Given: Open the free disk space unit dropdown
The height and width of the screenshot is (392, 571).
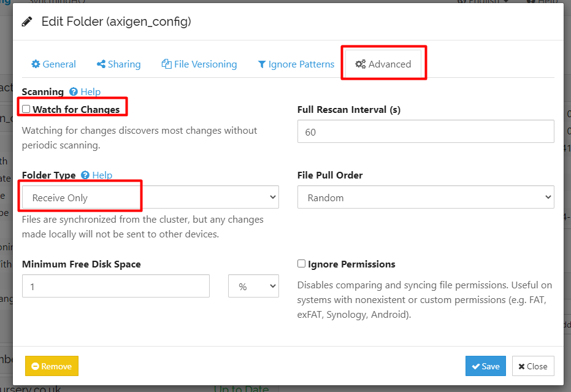Looking at the screenshot, I should pyautogui.click(x=253, y=286).
